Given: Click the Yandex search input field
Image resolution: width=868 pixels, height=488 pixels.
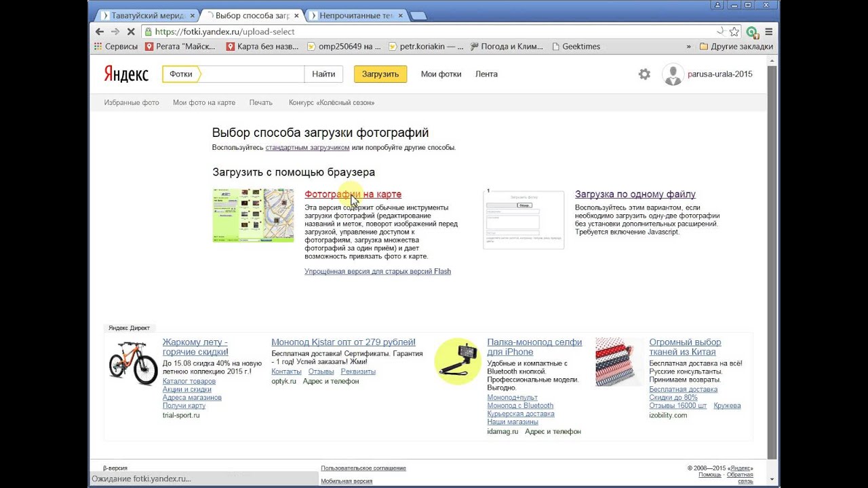Looking at the screenshot, I should [x=252, y=75].
